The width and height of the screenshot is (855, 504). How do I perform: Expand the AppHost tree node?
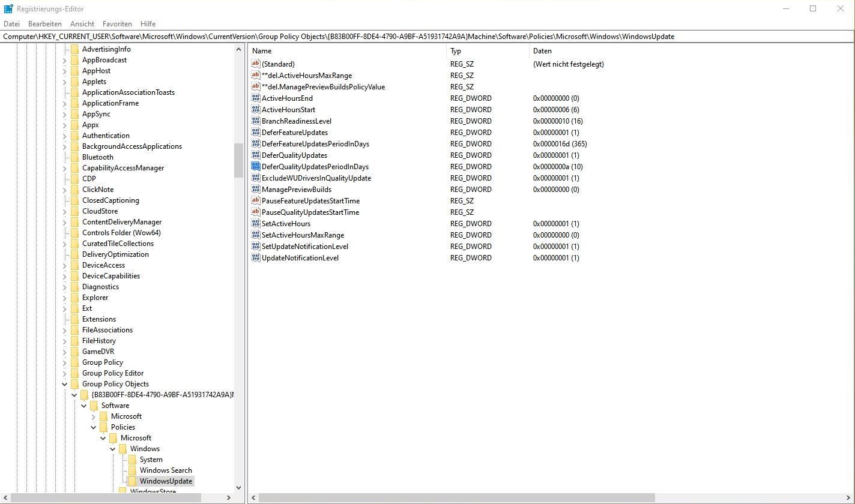(x=65, y=71)
